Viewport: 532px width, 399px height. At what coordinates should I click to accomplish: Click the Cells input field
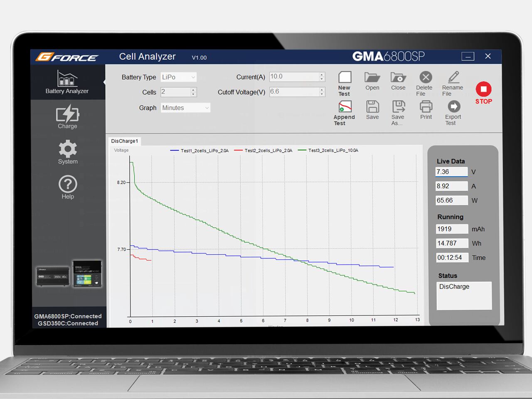(175, 92)
